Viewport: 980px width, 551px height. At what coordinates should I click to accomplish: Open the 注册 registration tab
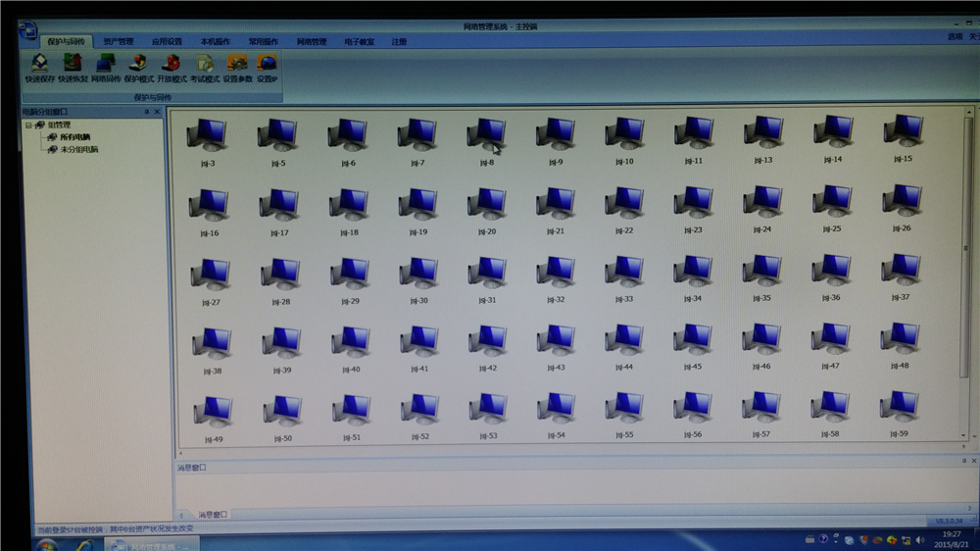(x=399, y=42)
